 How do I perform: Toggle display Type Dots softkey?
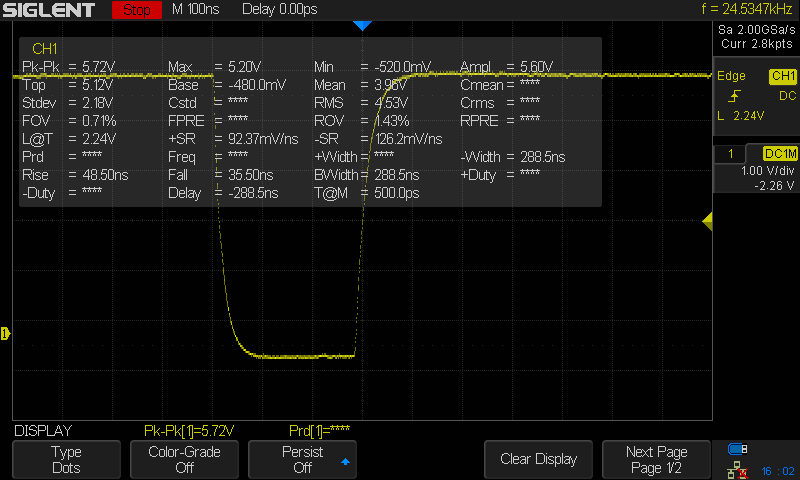tap(66, 459)
